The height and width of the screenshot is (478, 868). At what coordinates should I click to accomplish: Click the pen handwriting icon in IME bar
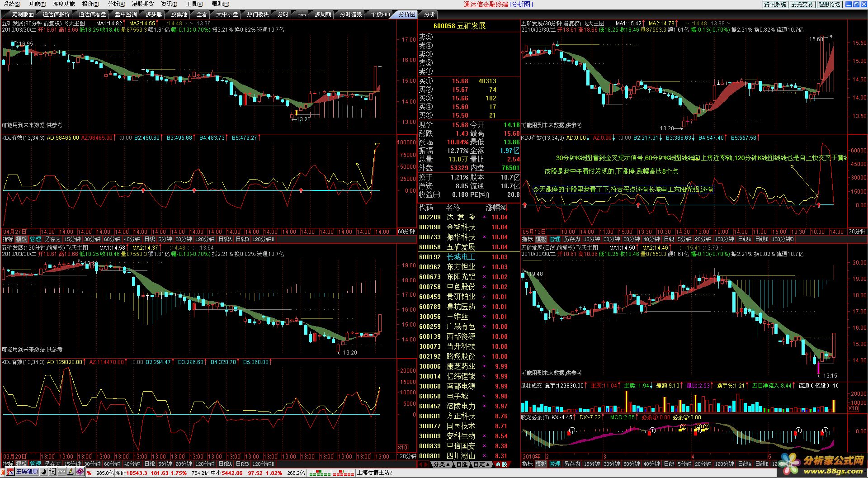(x=71, y=472)
